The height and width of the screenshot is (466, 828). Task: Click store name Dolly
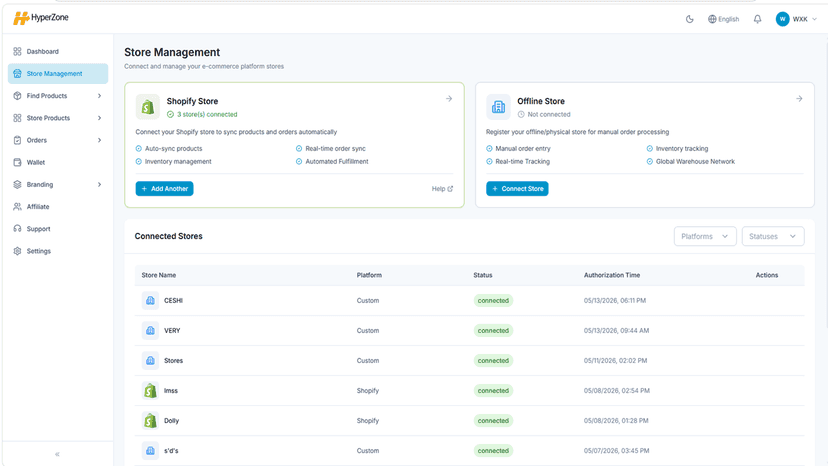(x=172, y=421)
